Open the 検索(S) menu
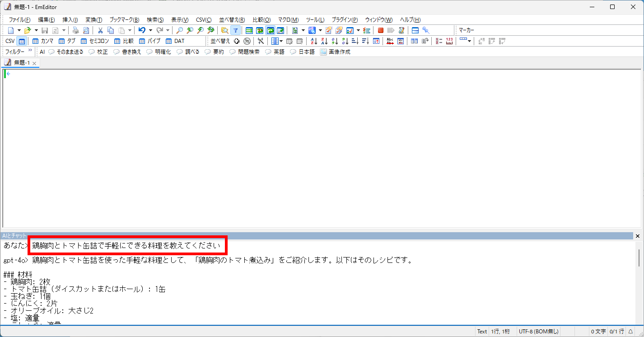Viewport: 644px width, 337px height. [x=155, y=20]
